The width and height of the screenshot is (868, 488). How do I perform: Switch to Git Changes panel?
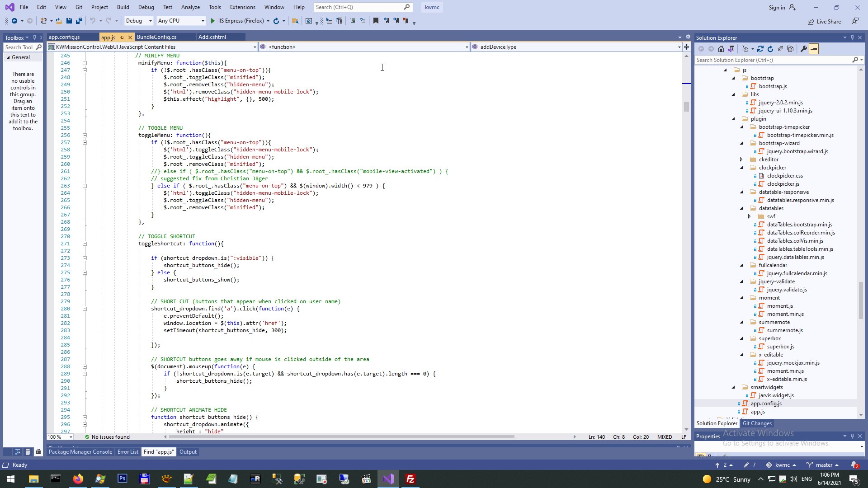point(757,423)
